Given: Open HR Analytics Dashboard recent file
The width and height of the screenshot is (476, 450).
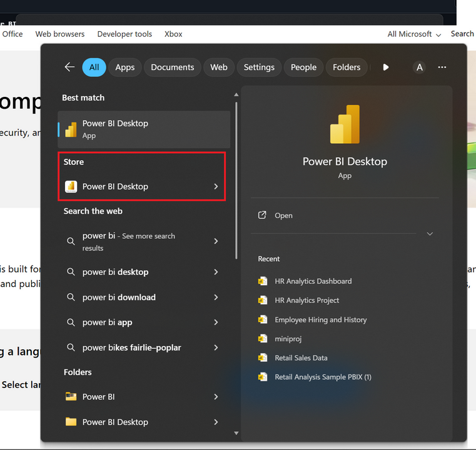Looking at the screenshot, I should coord(313,281).
